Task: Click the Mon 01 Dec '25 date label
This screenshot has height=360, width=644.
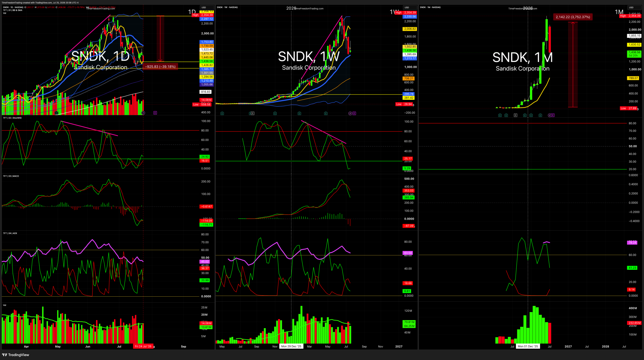Action: (x=528, y=346)
